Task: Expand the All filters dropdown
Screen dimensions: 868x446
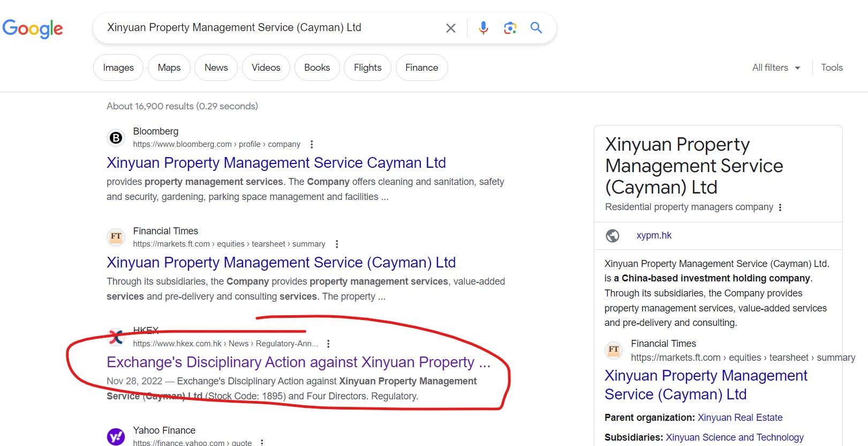Action: click(x=776, y=68)
